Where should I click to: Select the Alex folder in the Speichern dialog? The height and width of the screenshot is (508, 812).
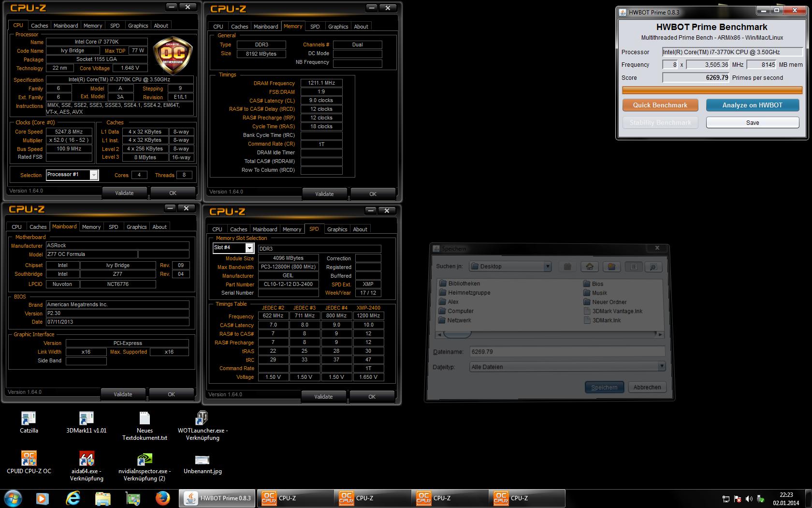tap(448, 302)
